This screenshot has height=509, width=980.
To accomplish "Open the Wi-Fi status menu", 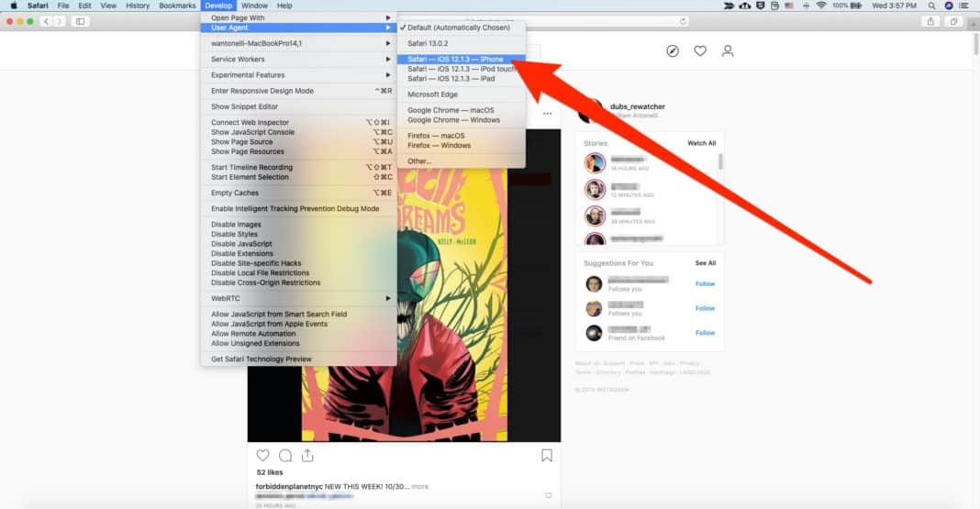I will tap(821, 6).
